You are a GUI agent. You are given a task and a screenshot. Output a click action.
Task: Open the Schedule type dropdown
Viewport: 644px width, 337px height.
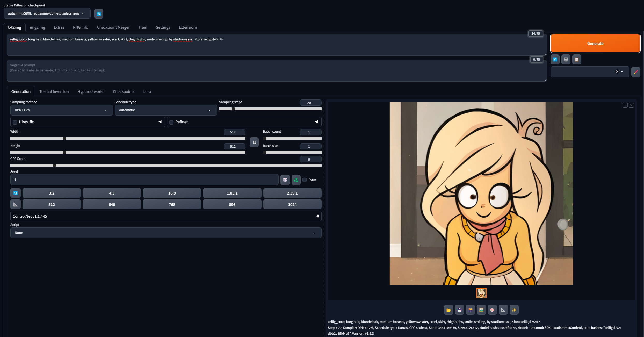[x=165, y=110]
